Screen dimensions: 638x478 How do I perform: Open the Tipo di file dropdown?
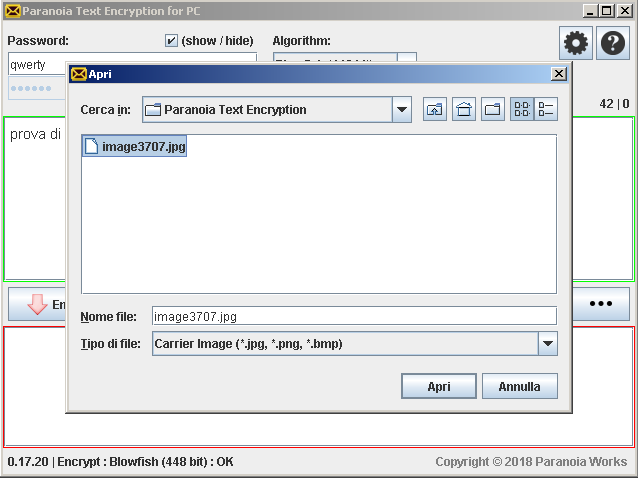(x=547, y=344)
